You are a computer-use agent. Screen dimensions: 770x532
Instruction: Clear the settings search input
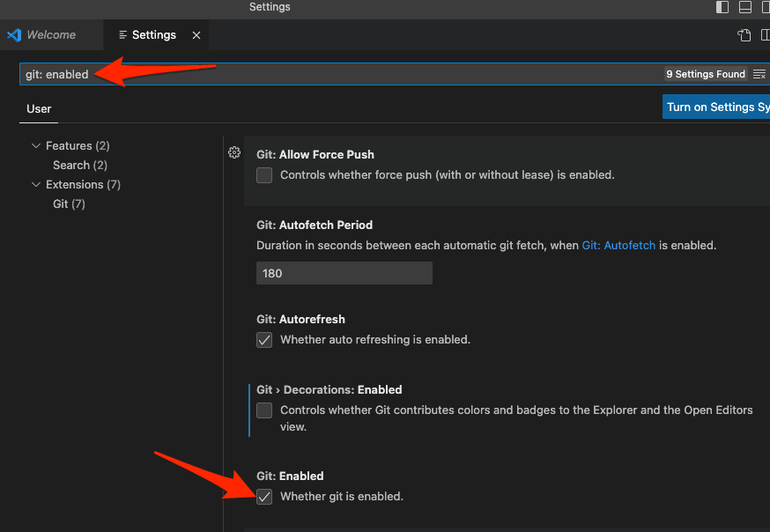(x=759, y=75)
